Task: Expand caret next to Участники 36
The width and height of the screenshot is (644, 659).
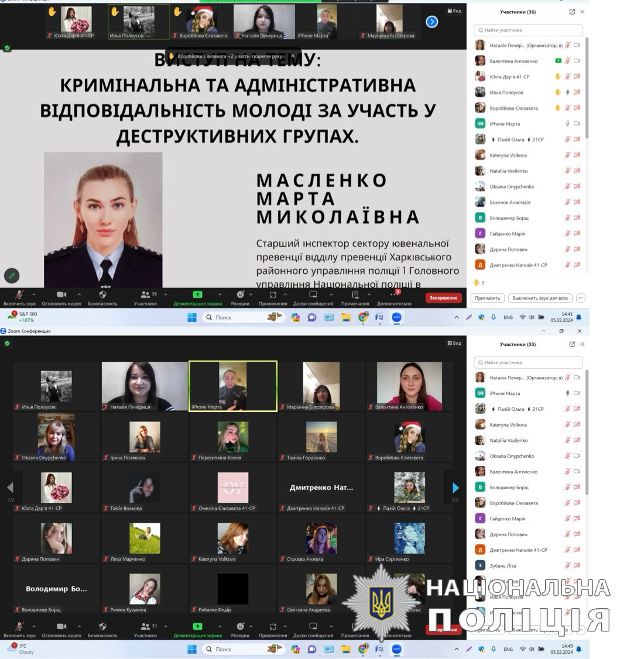Action: coord(166,294)
